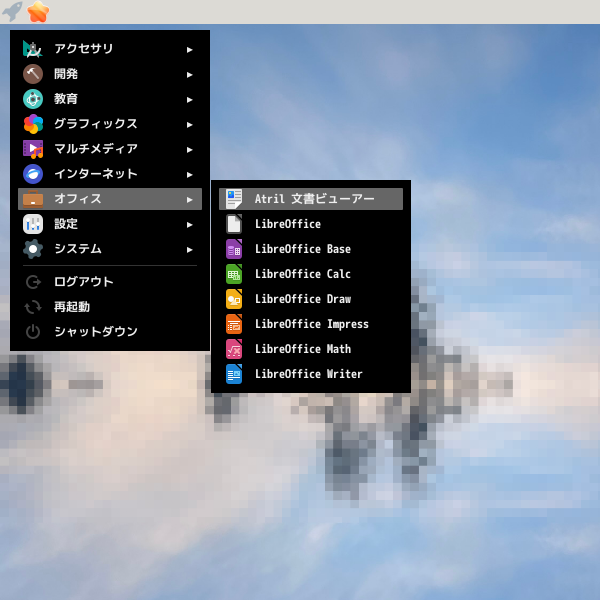
Task: Open the グラフィックス menu category
Action: click(x=110, y=124)
